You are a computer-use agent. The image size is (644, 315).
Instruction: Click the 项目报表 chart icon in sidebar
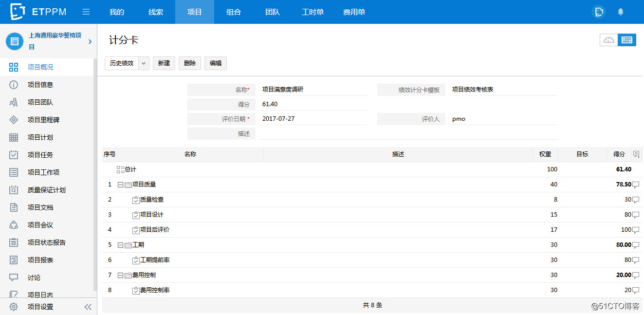[14, 260]
